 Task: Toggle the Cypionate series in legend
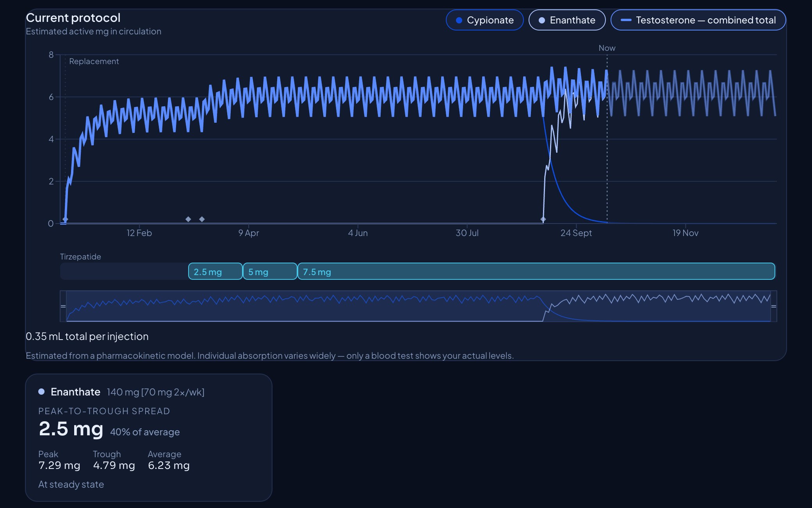[484, 20]
